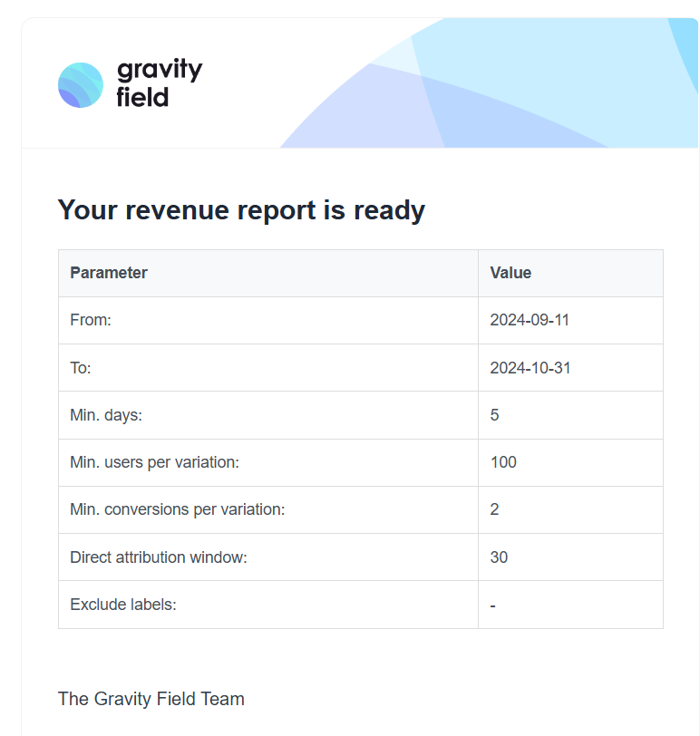Viewport: 700px width, 736px height.
Task: Click 'The Gravity Field Team' signature
Action: pyautogui.click(x=151, y=699)
